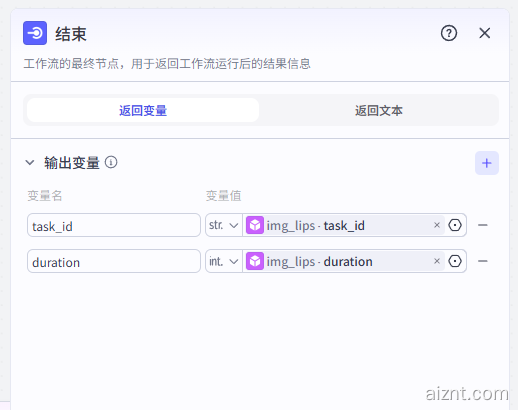Click the info icon beside 输出变量

pyautogui.click(x=111, y=162)
